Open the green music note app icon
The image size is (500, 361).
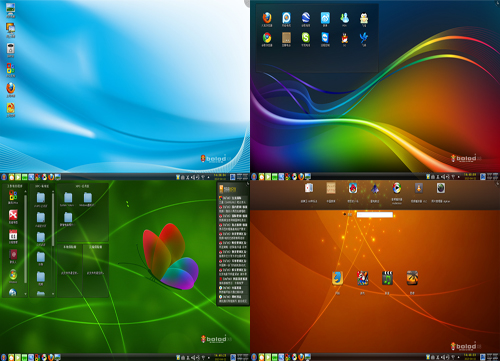click(387, 278)
